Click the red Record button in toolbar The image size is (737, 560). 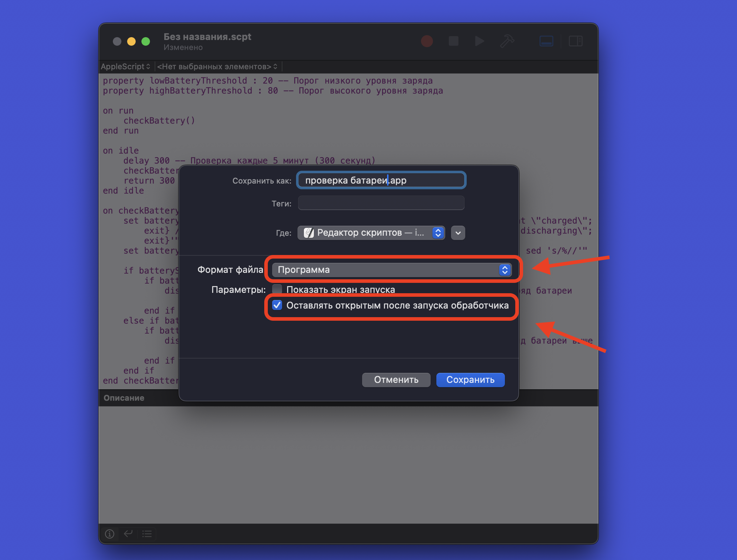click(427, 41)
